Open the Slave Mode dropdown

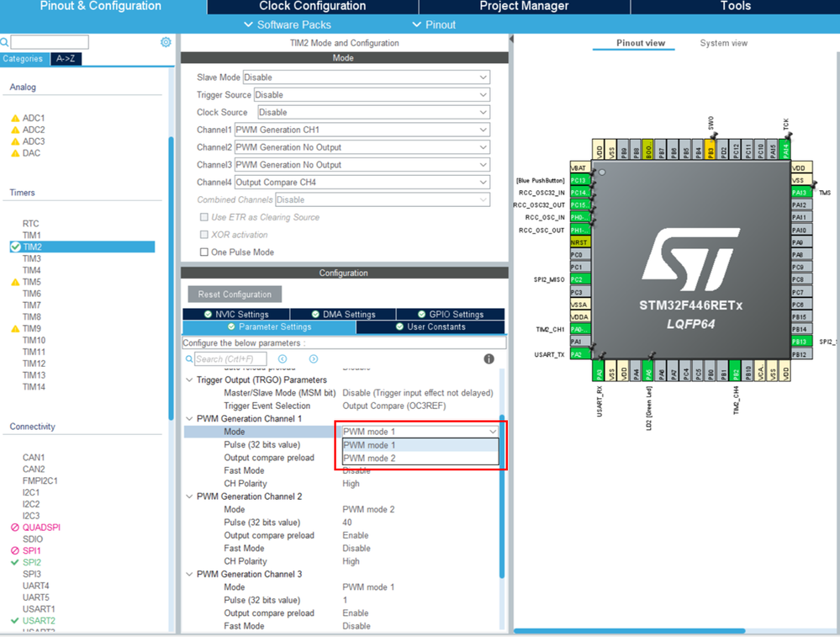(x=367, y=77)
